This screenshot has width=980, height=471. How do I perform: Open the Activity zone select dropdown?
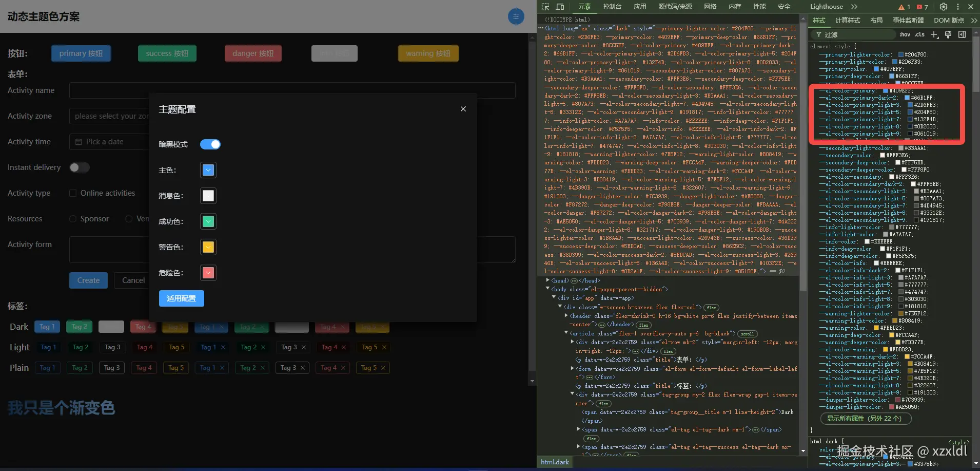(x=109, y=116)
